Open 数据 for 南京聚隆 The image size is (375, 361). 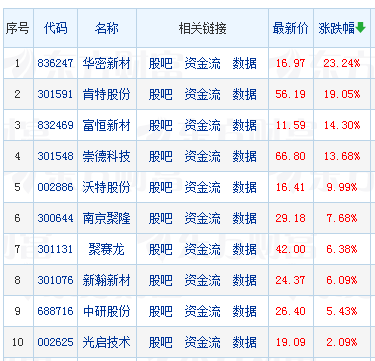[x=244, y=218]
